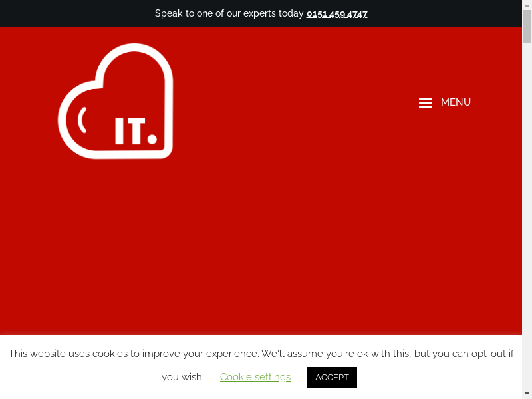This screenshot has height=399, width=532.
Task: Click 'Speak to one of our experts today' text
Action: pyautogui.click(x=229, y=13)
